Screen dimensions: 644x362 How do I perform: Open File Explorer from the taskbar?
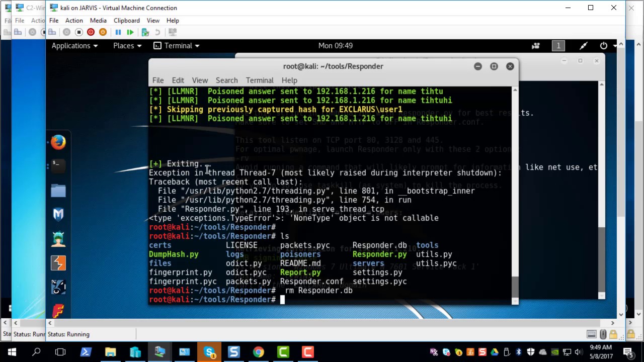pos(110,352)
